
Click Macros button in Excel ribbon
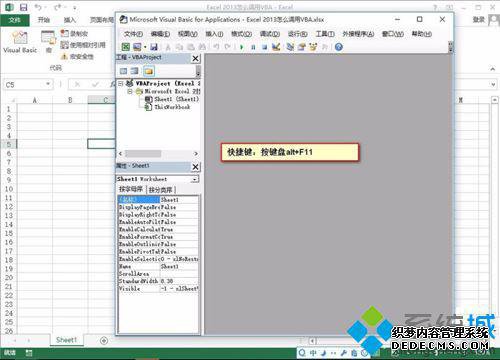[49, 42]
